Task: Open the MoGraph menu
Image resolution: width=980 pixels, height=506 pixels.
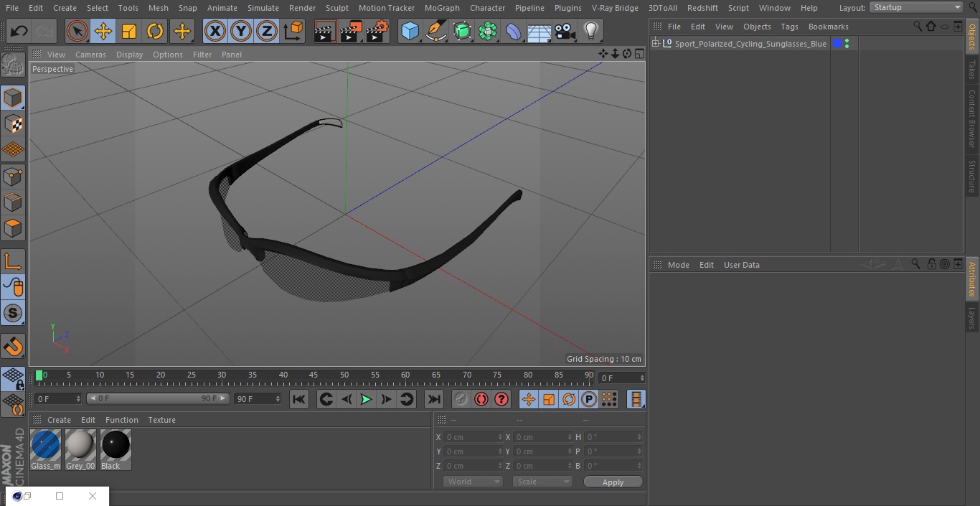Action: [x=442, y=8]
